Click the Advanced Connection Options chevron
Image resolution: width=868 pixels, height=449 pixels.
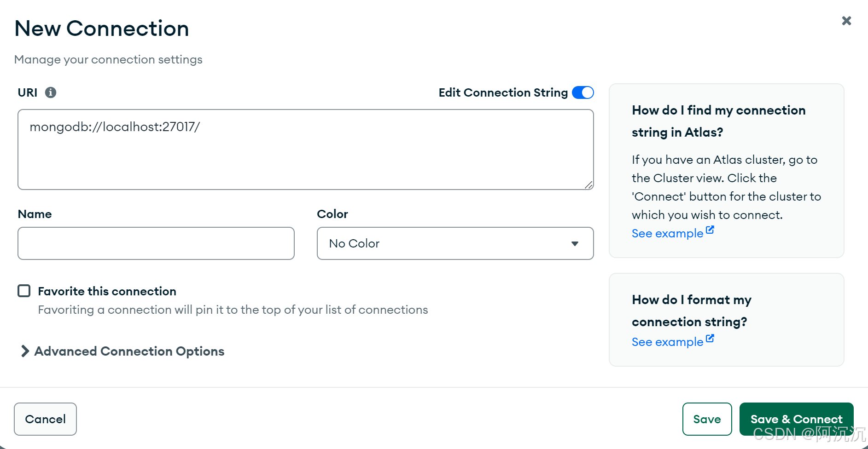(25, 351)
